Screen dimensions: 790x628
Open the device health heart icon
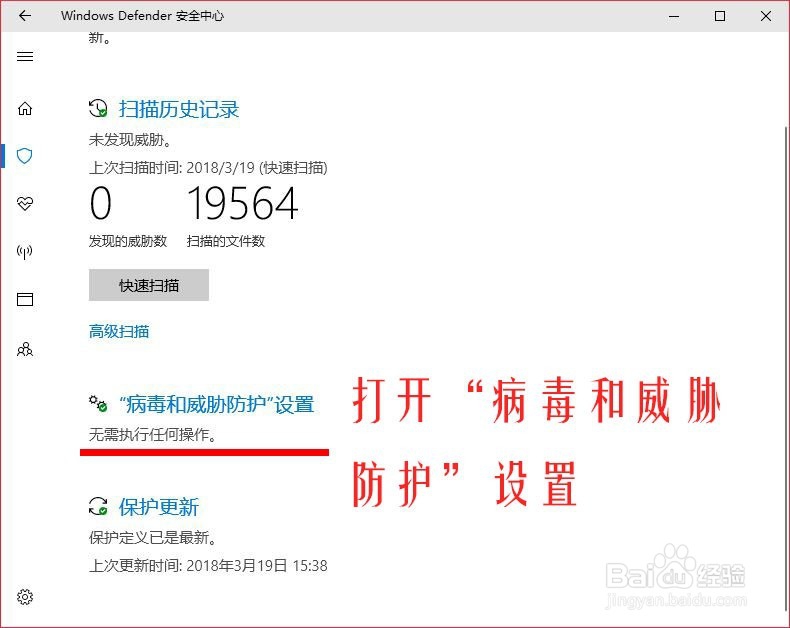click(25, 204)
